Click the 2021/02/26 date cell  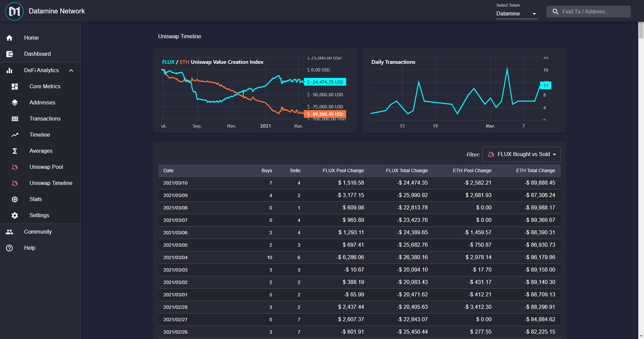175,332
